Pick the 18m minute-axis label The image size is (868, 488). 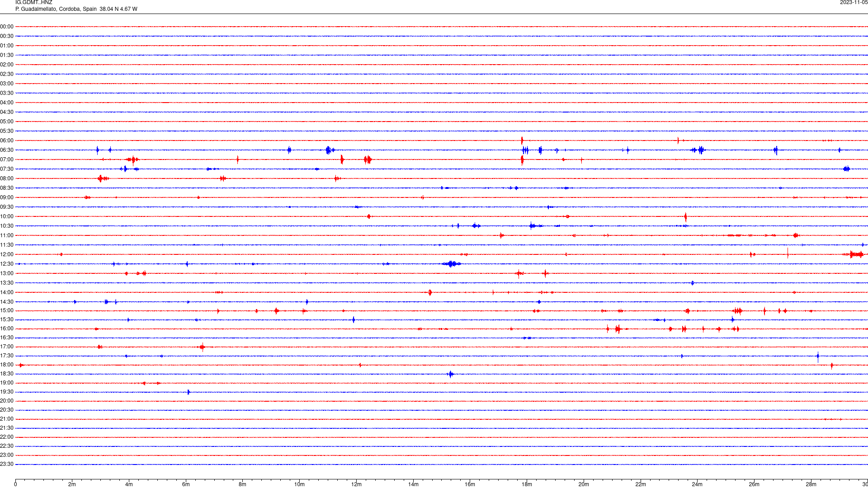click(527, 484)
